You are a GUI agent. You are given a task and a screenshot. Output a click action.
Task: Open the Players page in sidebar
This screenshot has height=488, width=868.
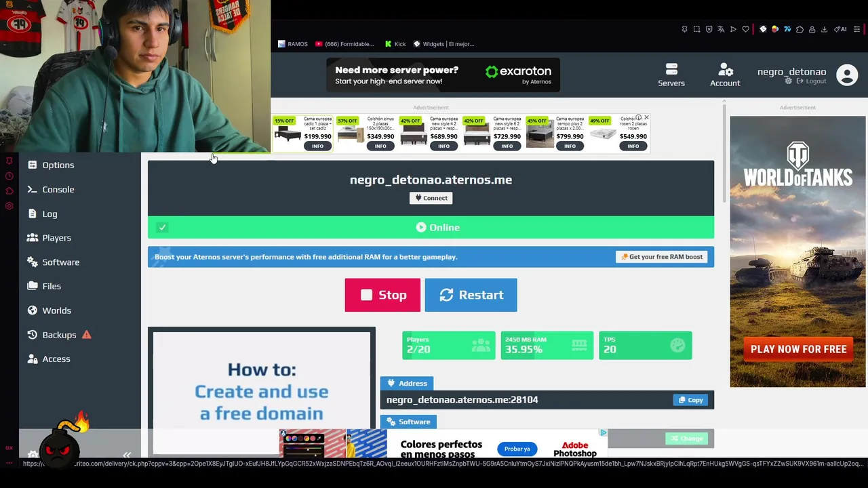(49, 238)
